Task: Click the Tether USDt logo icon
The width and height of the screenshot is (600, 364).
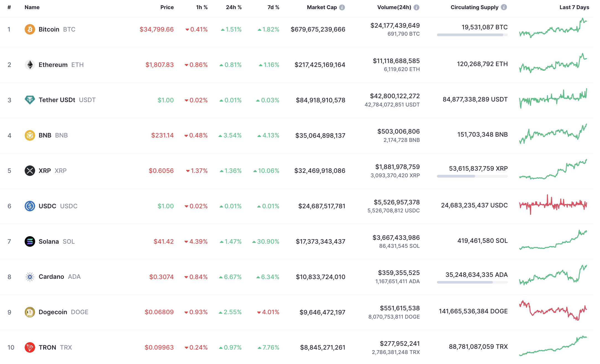Action: [x=30, y=100]
